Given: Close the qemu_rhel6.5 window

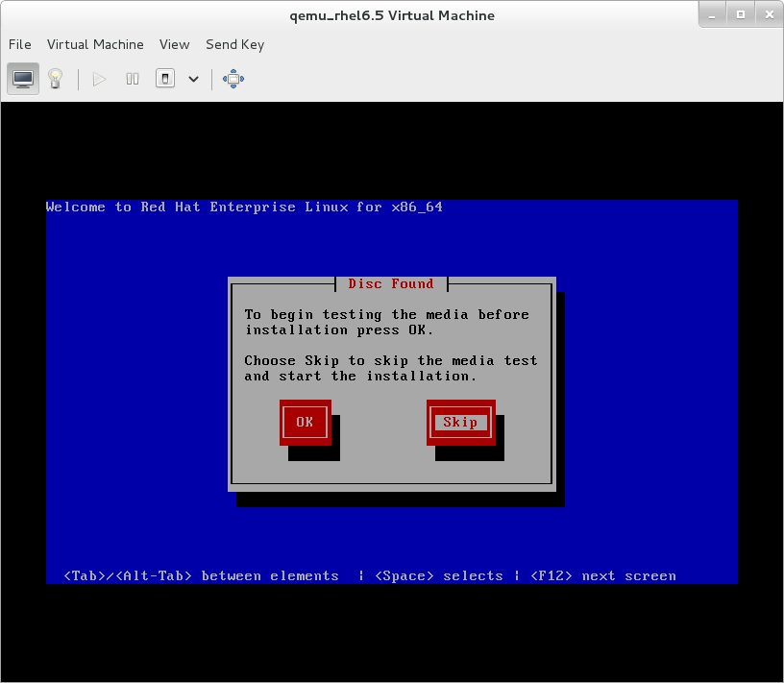Looking at the screenshot, I should click(x=769, y=15).
